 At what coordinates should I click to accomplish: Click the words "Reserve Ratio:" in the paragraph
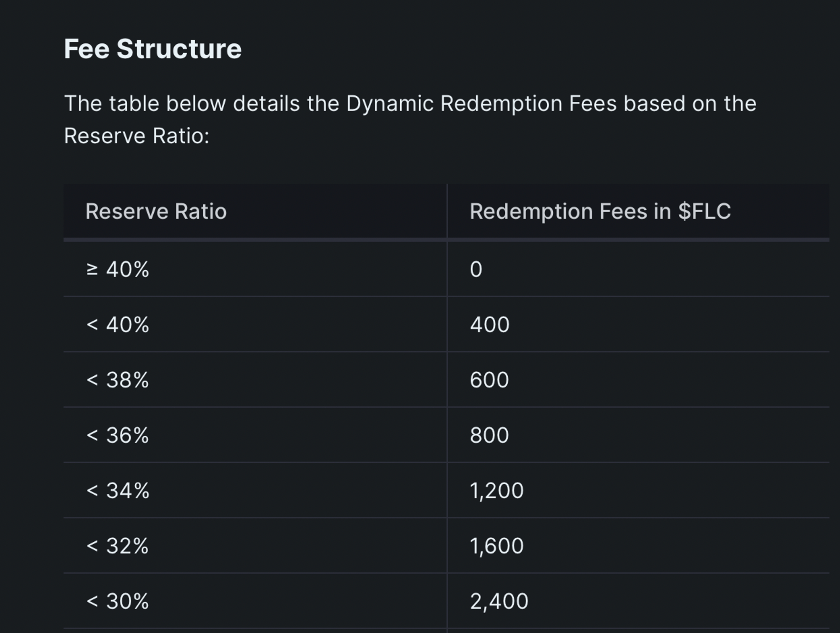(136, 136)
